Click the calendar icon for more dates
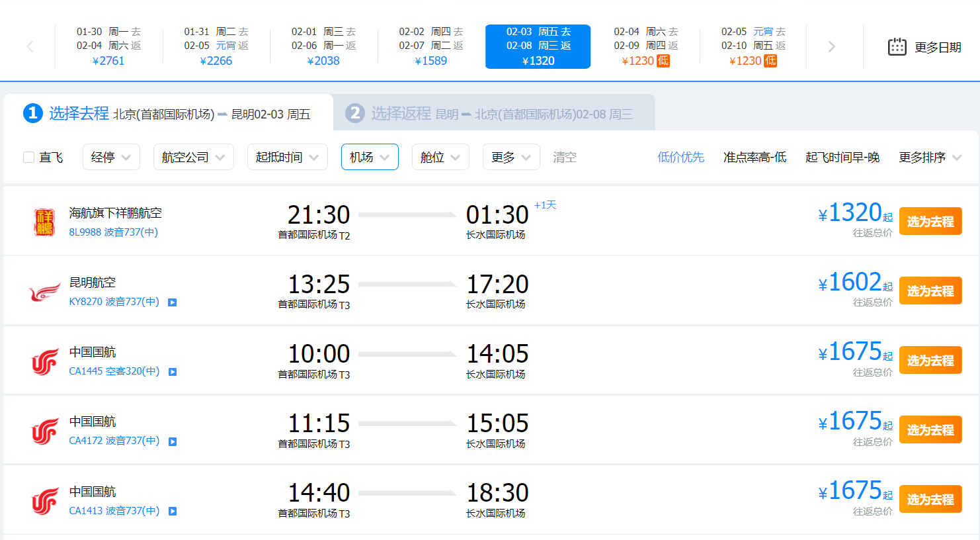Viewport: 980px width, 540px height. pos(897,47)
